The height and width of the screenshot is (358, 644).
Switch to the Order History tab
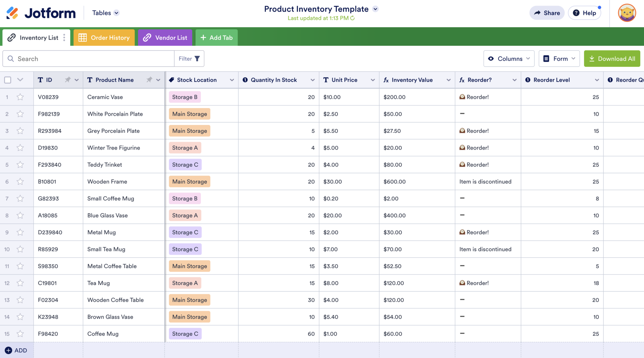click(104, 37)
